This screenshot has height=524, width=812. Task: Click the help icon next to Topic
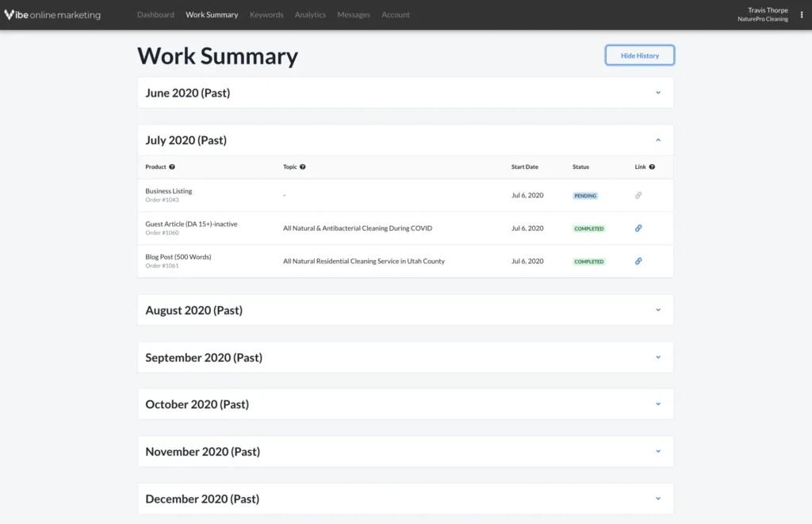(303, 167)
